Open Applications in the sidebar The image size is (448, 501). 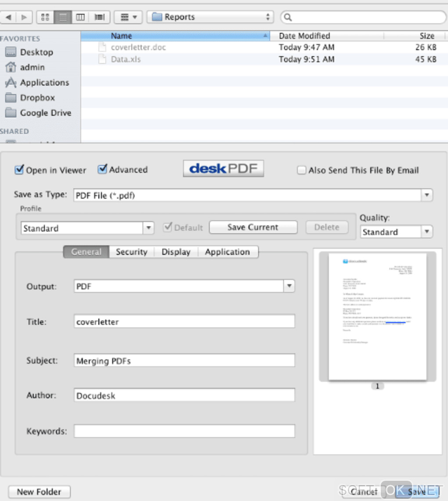(37, 83)
